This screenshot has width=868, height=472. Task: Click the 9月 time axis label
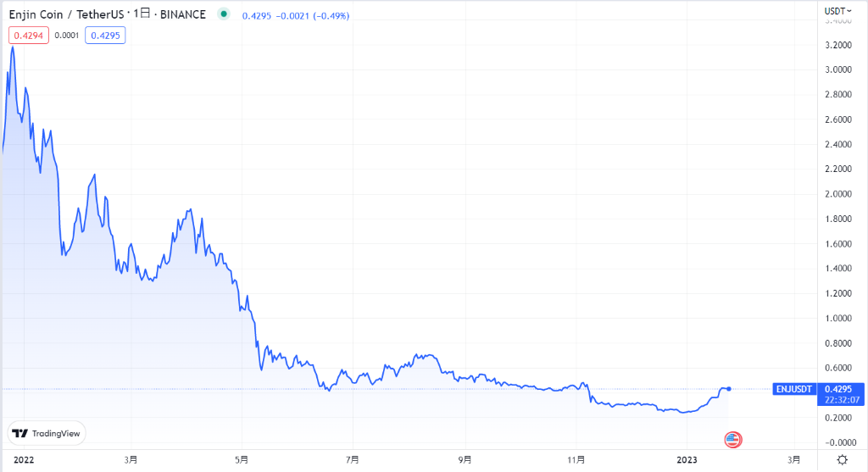[x=465, y=460]
